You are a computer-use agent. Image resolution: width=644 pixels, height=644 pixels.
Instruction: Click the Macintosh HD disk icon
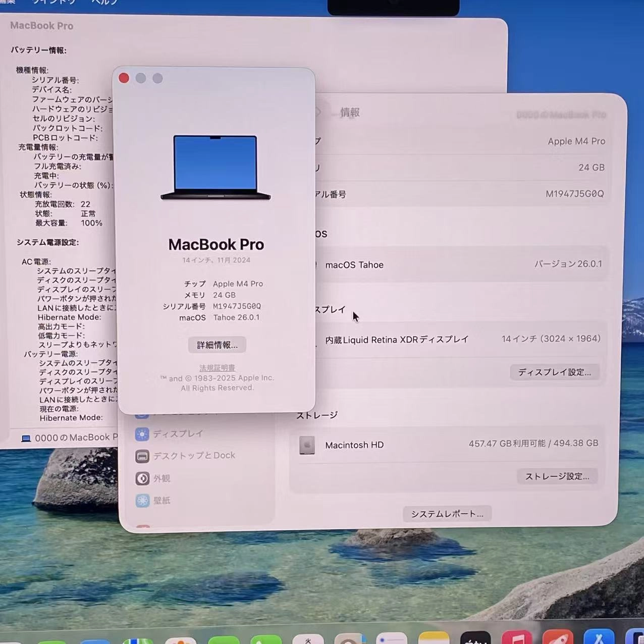click(x=307, y=445)
